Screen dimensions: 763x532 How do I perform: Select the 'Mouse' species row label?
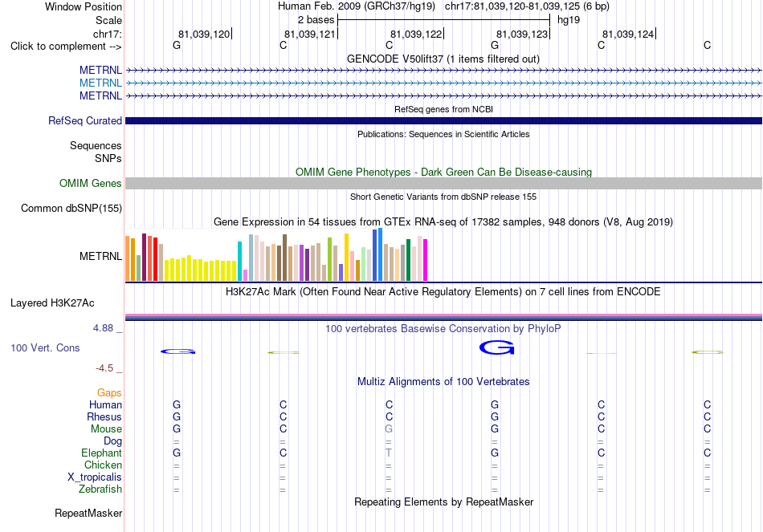tap(106, 429)
